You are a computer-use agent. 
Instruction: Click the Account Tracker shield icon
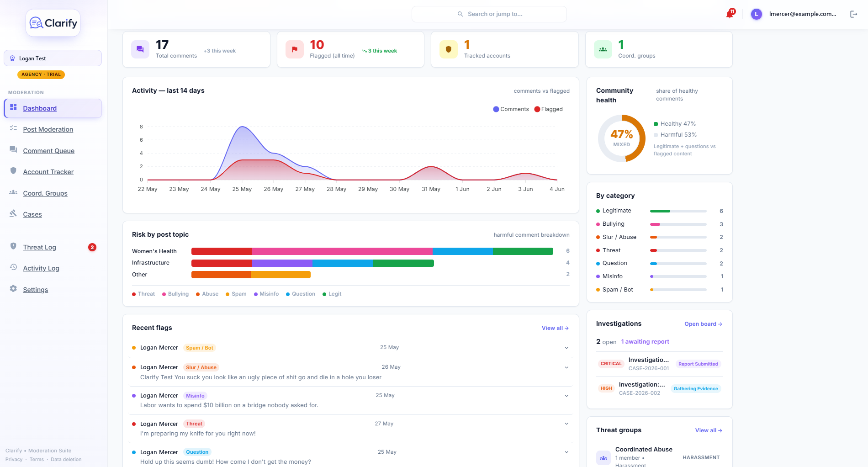(x=13, y=171)
